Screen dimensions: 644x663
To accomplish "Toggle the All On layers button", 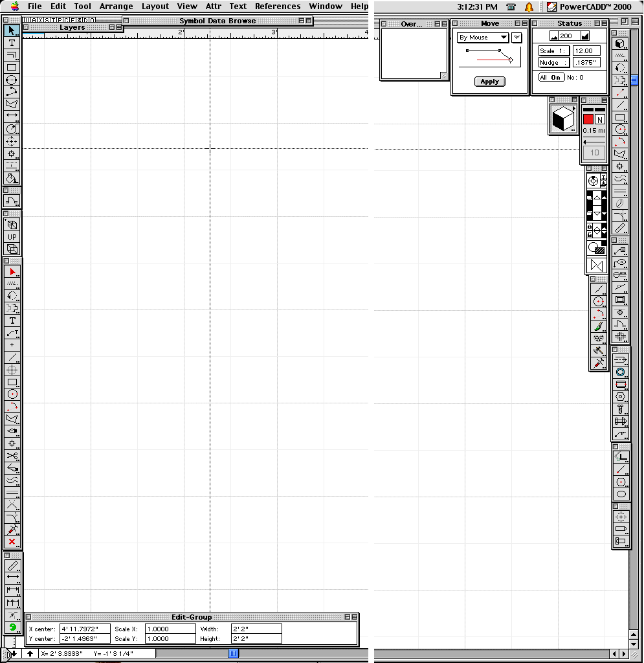I will [551, 78].
